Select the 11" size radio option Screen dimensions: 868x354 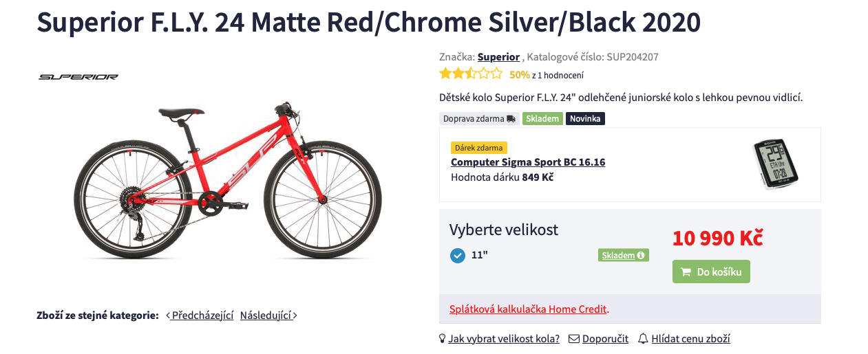click(x=458, y=256)
